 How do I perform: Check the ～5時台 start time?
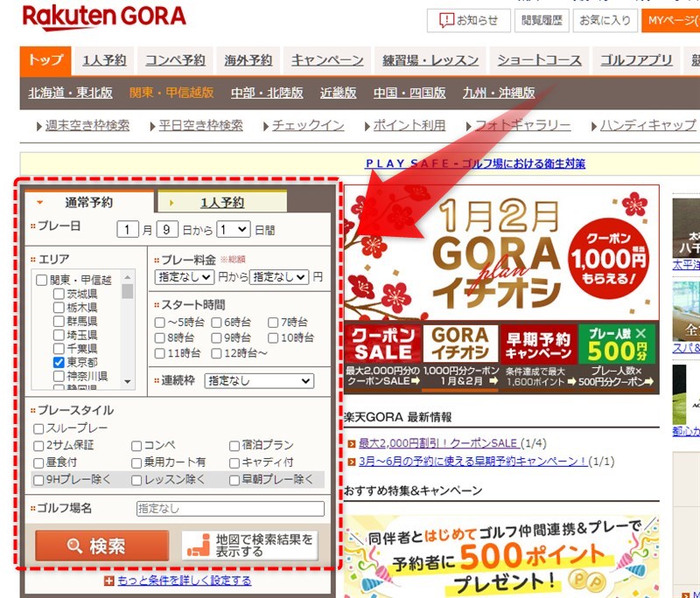pyautogui.click(x=160, y=323)
